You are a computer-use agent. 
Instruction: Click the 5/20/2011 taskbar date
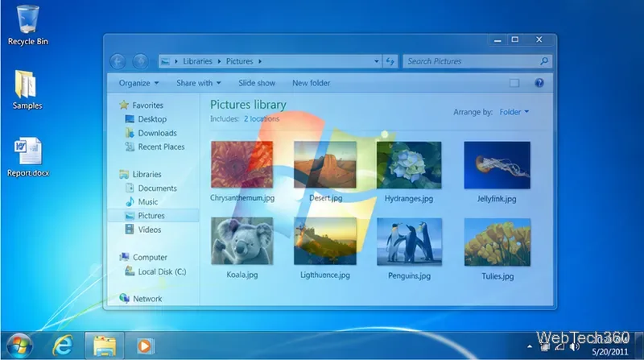pyautogui.click(x=610, y=352)
